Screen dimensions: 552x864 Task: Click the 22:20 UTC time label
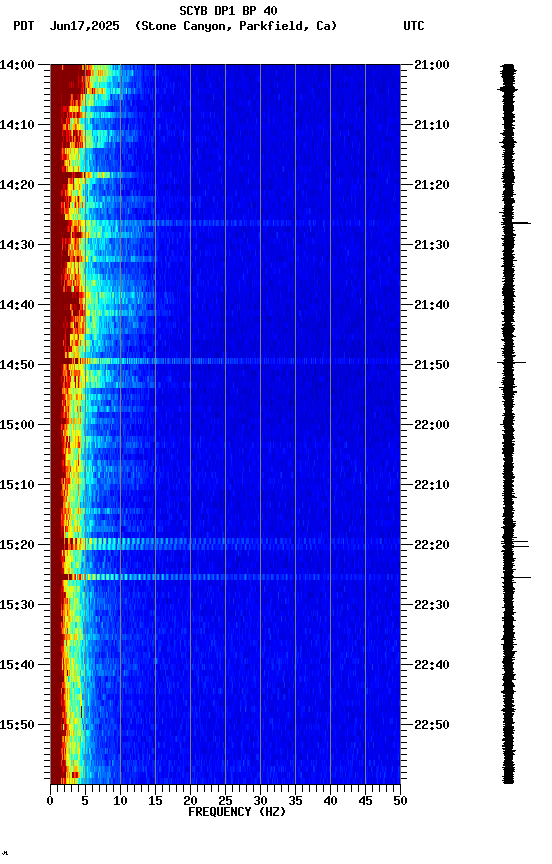(x=432, y=545)
